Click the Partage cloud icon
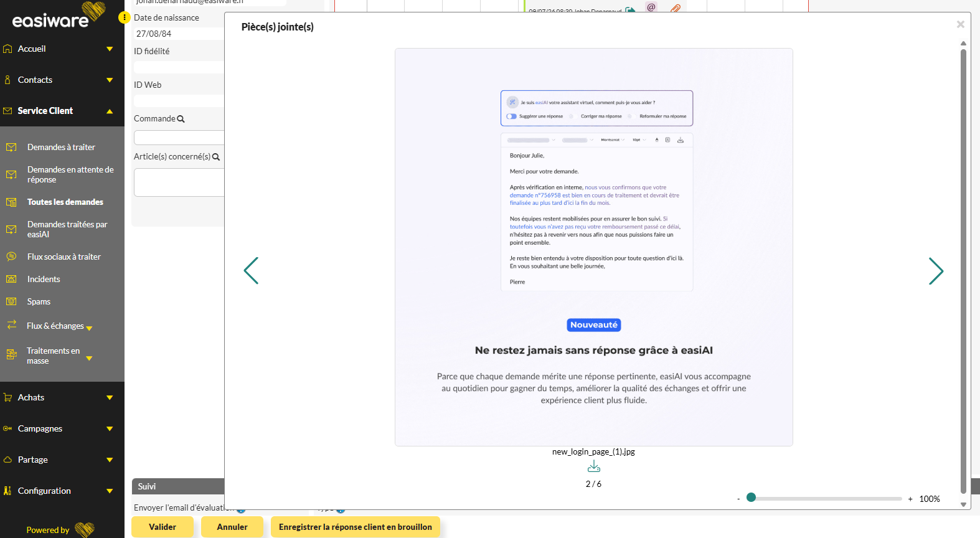 point(7,460)
